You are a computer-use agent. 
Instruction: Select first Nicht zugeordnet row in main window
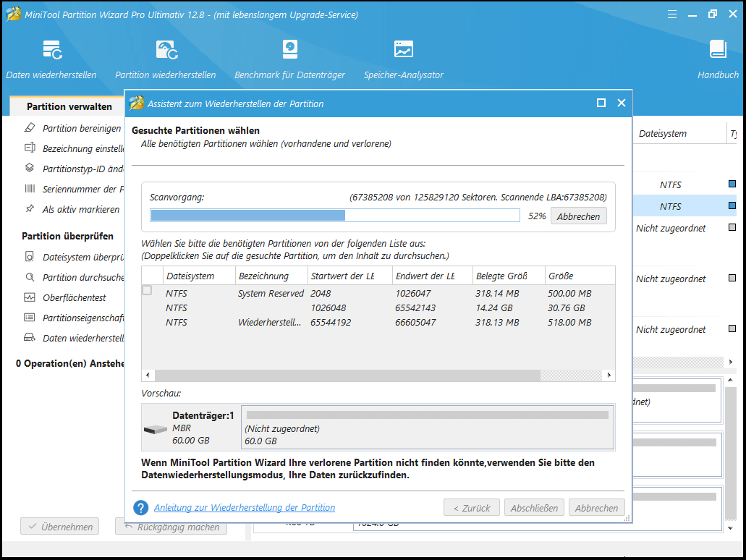684,229
